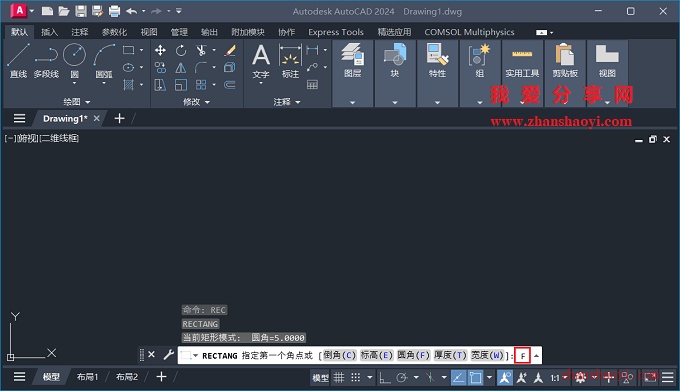Toggle snap mode in status bar
The image size is (680, 391).
[x=356, y=378]
